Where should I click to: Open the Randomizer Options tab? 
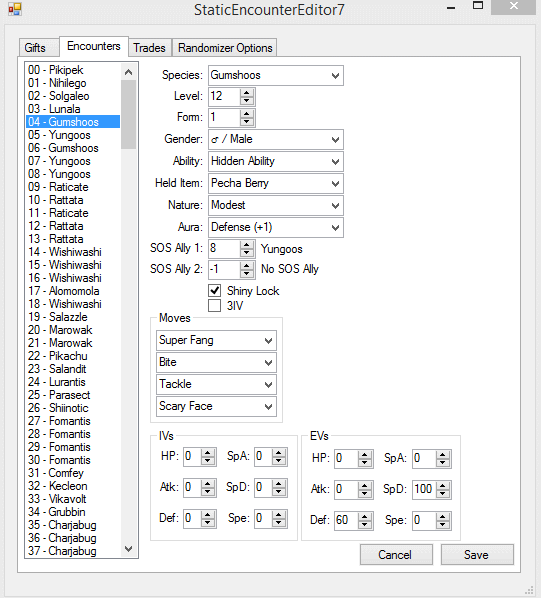(225, 48)
